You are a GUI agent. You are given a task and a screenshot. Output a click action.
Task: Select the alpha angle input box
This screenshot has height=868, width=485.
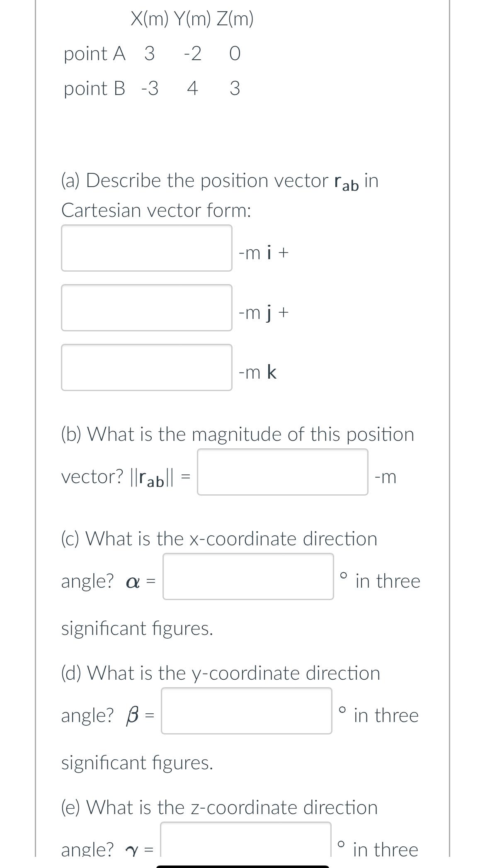pos(248,576)
